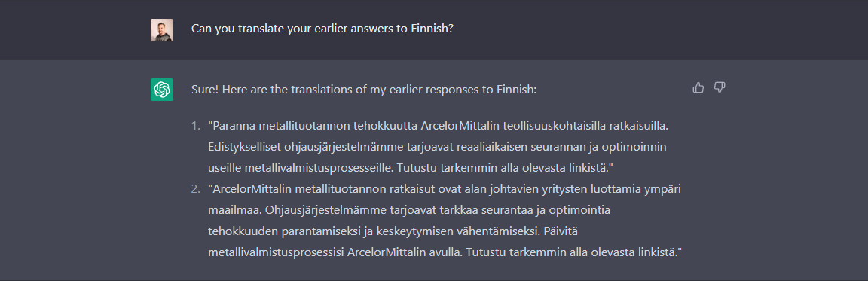The width and height of the screenshot is (868, 281).
Task: Click the list number 1 marker
Action: [x=196, y=126]
